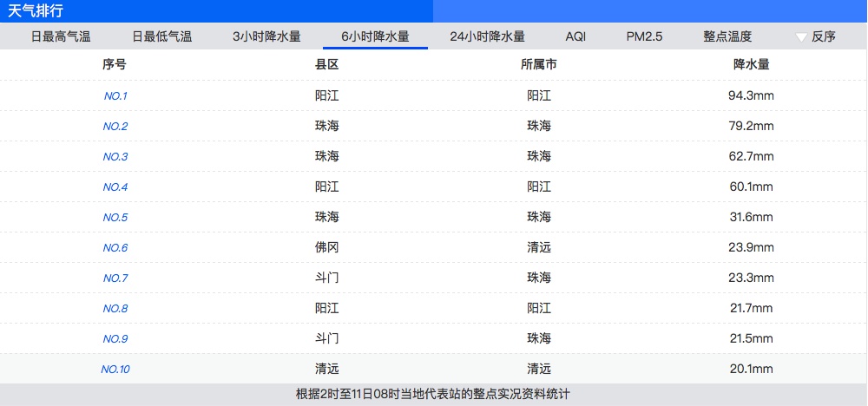Click 79.2mm precipitation value
Image resolution: width=868 pixels, height=406 pixels.
point(751,126)
